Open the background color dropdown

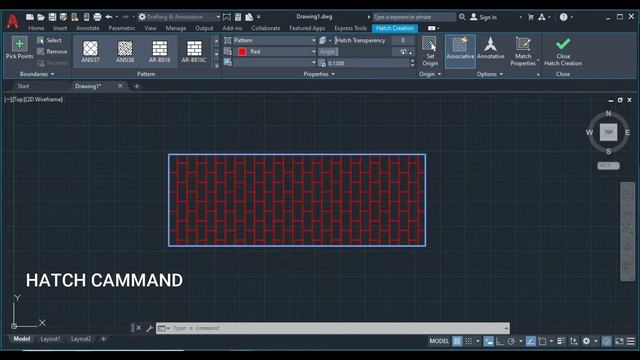tap(275, 63)
